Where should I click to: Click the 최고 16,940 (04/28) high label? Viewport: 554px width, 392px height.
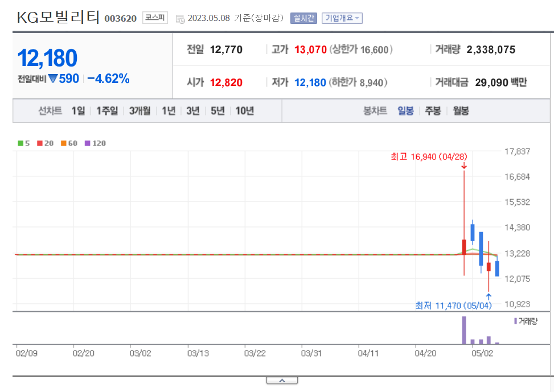coord(429,156)
